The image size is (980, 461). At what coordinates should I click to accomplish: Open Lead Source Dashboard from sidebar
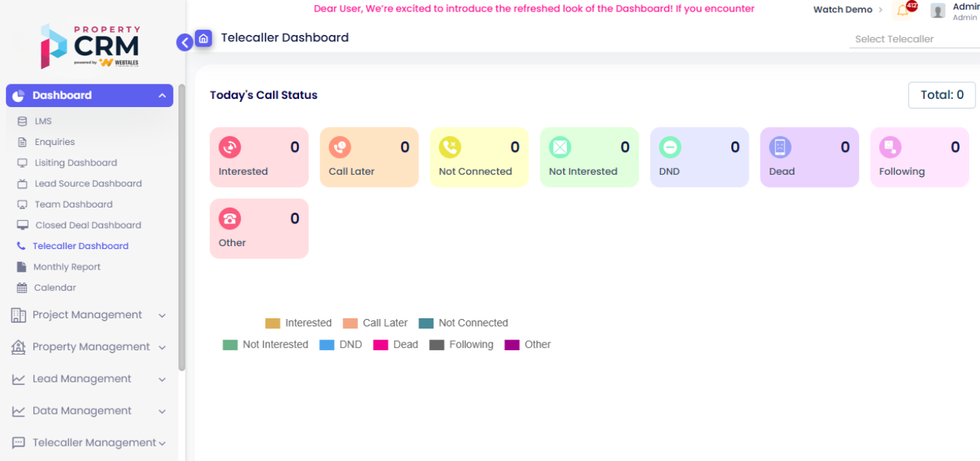88,184
